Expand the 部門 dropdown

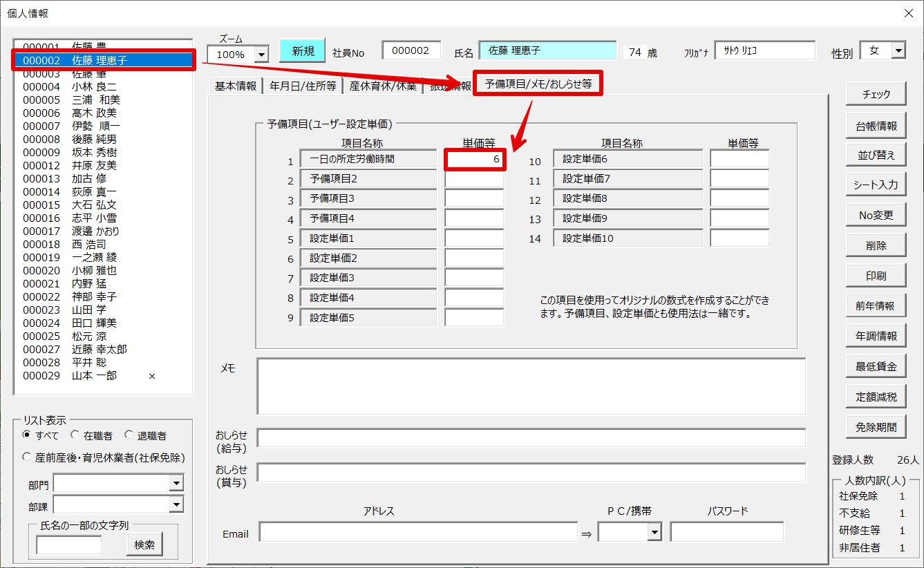[x=176, y=484]
